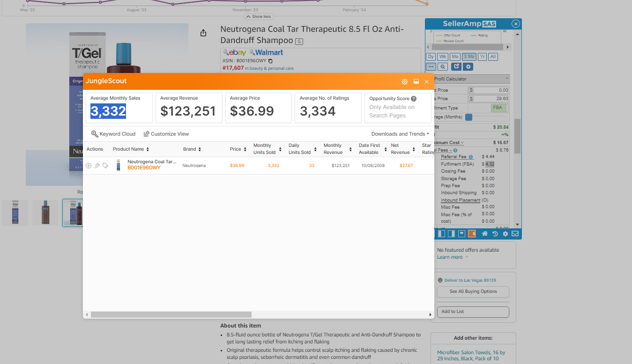Click the pin icon in Neutrogena row
This screenshot has height=364, width=632.
[97, 166]
